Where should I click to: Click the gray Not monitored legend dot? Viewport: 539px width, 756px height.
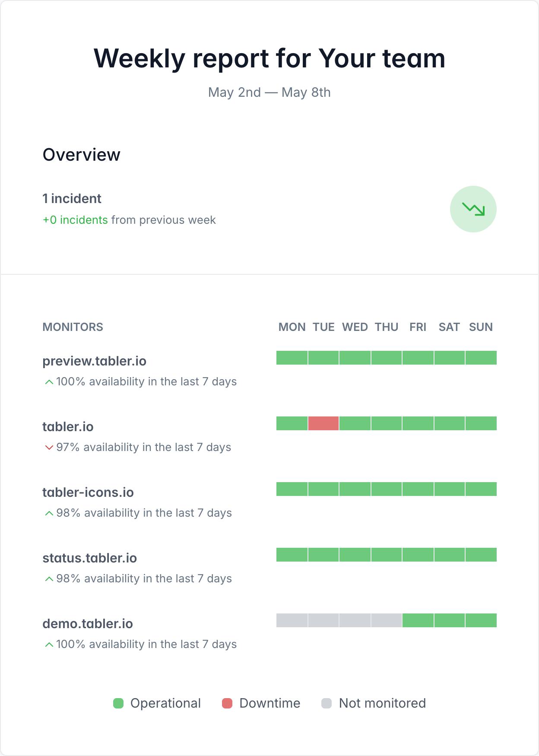(x=327, y=703)
